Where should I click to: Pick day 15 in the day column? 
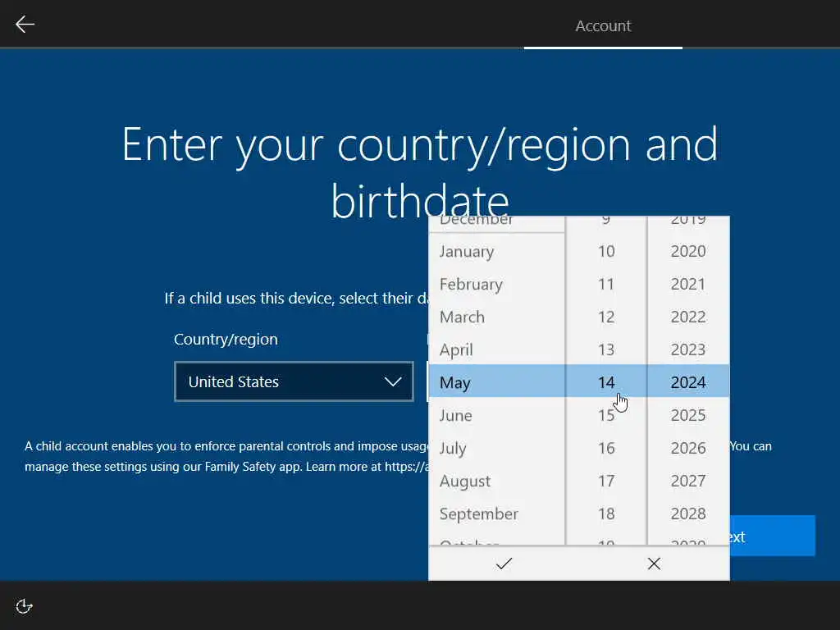pos(606,415)
